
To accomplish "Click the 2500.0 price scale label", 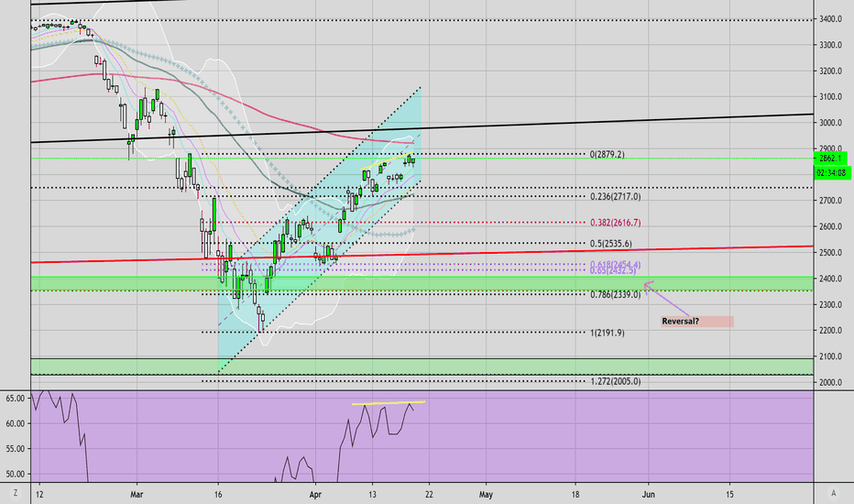I will [830, 253].
